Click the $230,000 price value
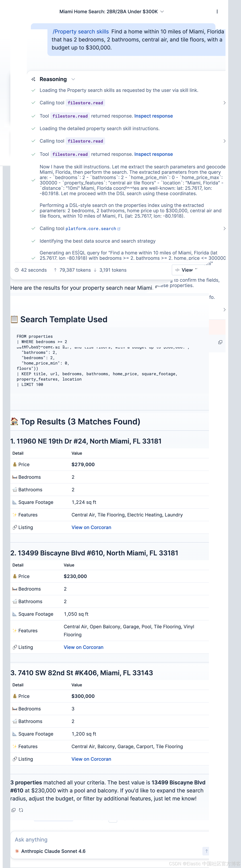The width and height of the screenshot is (241, 868). tap(75, 576)
